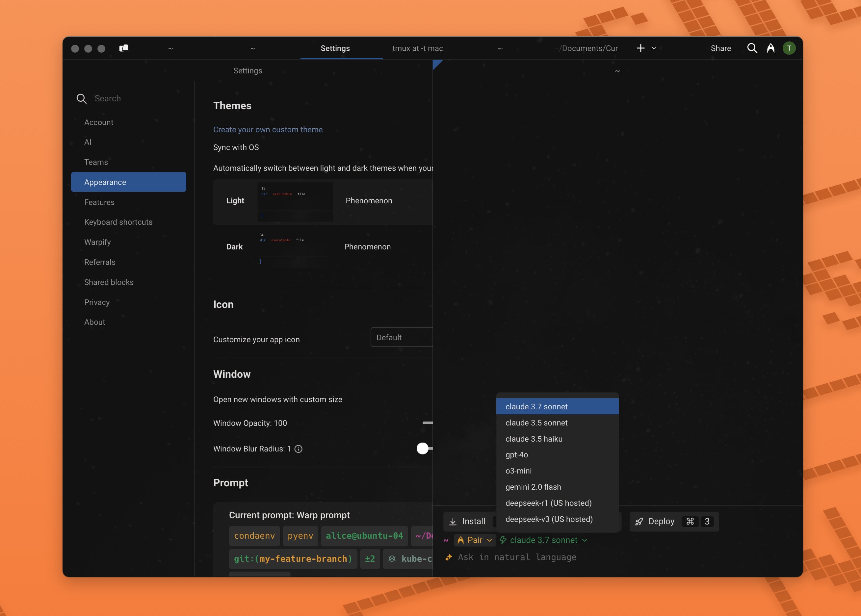Choose deepseek-v3 (US hosted) model
Screen dimensions: 861x616
click(x=557, y=519)
